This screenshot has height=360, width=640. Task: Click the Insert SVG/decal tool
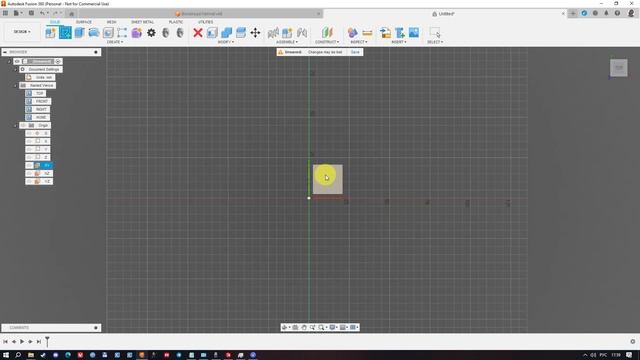[x=400, y=33]
